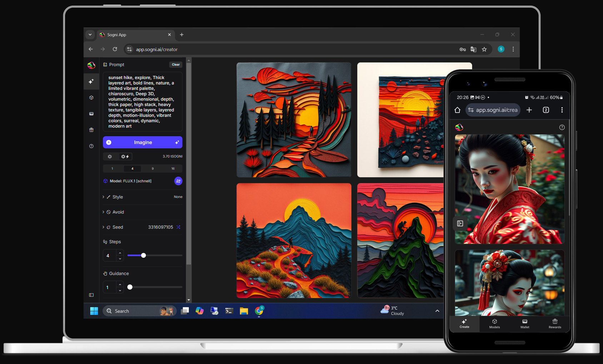The width and height of the screenshot is (603, 364).
Task: Click the Imagine button
Action: [x=143, y=142]
